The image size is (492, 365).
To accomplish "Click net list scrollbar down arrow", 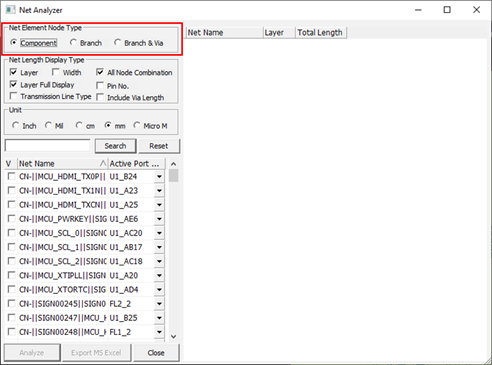I will point(173,337).
